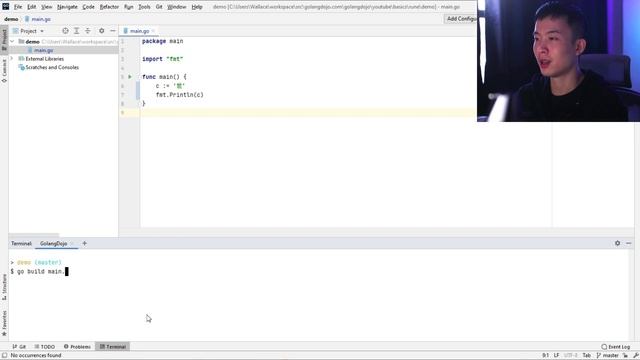Click the 'package main' code line

[162, 41]
